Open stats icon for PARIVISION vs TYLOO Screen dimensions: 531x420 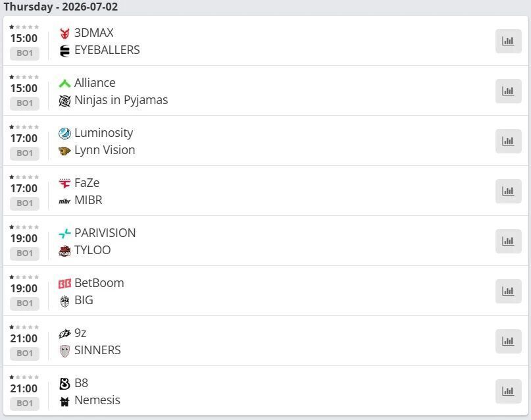[x=509, y=242]
